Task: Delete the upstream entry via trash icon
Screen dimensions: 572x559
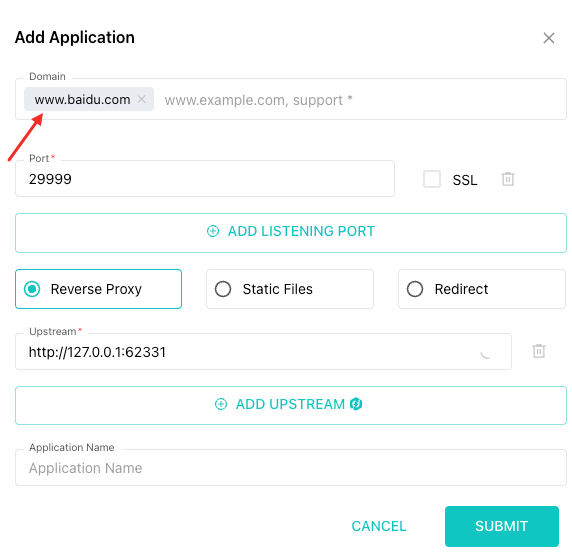Action: [539, 351]
